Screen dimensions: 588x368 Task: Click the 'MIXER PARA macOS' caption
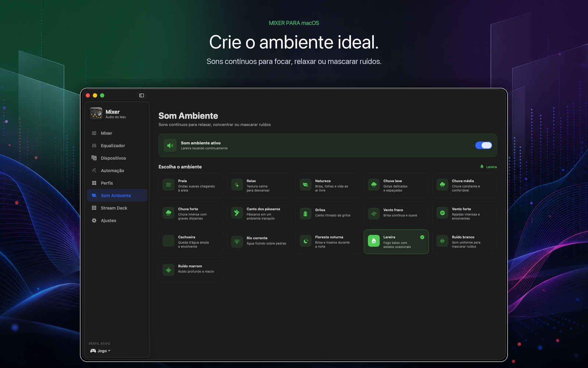coord(294,23)
